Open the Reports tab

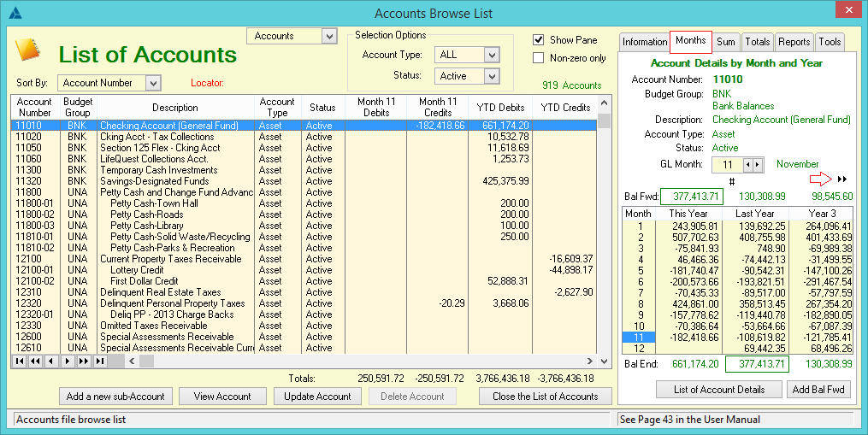coord(794,42)
